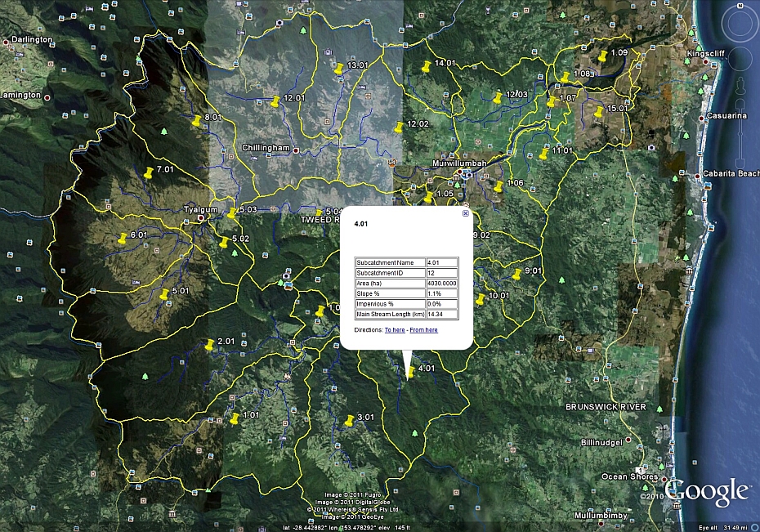Click the 'From here' directions link
760x532 pixels.
423,330
